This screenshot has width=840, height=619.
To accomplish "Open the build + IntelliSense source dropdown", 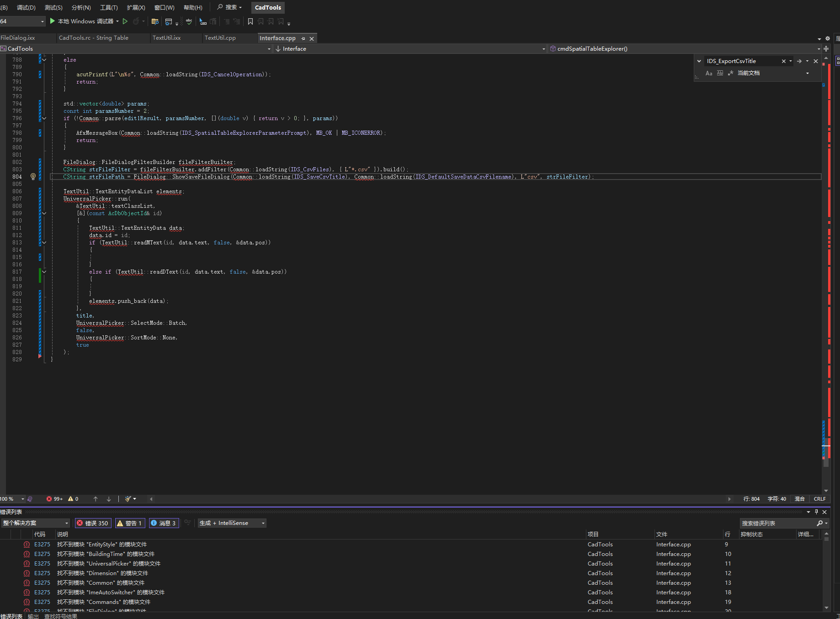I will 232,523.
